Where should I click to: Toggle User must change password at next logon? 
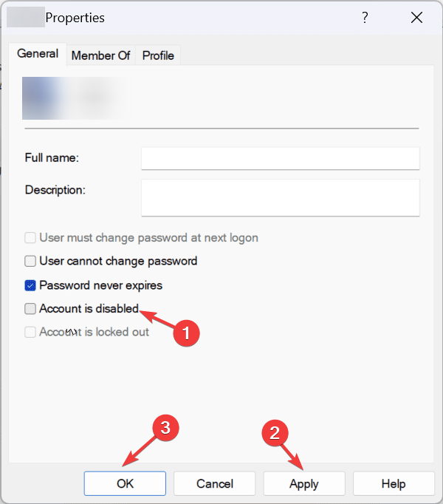tap(30, 238)
